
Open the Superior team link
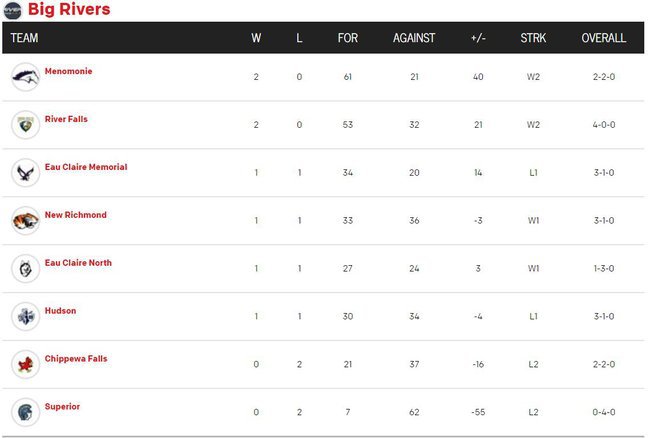pyautogui.click(x=62, y=407)
